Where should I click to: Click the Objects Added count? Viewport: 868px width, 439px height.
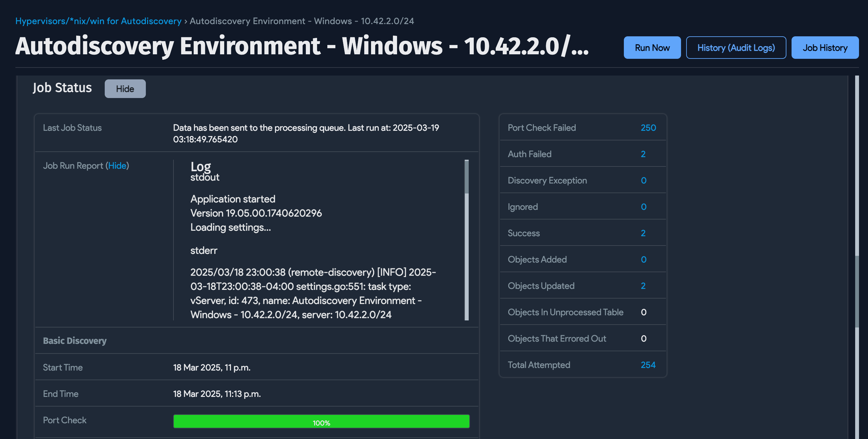pyautogui.click(x=643, y=259)
